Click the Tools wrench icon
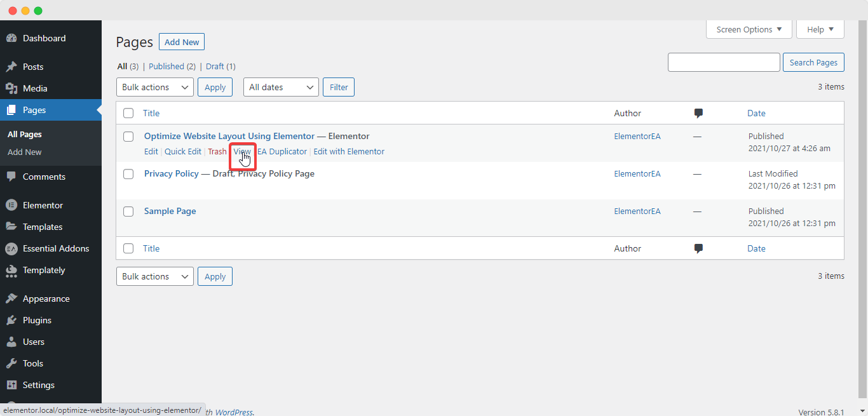Image resolution: width=868 pixels, height=416 pixels. coord(11,363)
